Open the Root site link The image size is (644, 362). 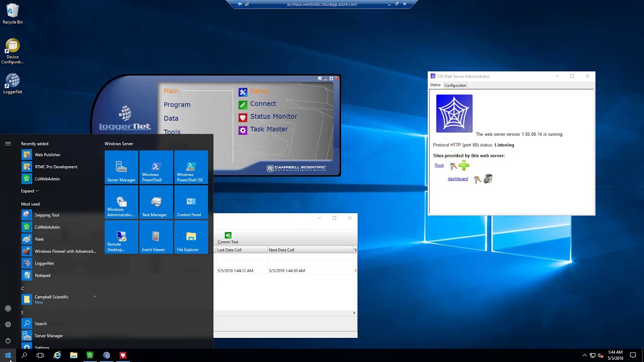439,165
